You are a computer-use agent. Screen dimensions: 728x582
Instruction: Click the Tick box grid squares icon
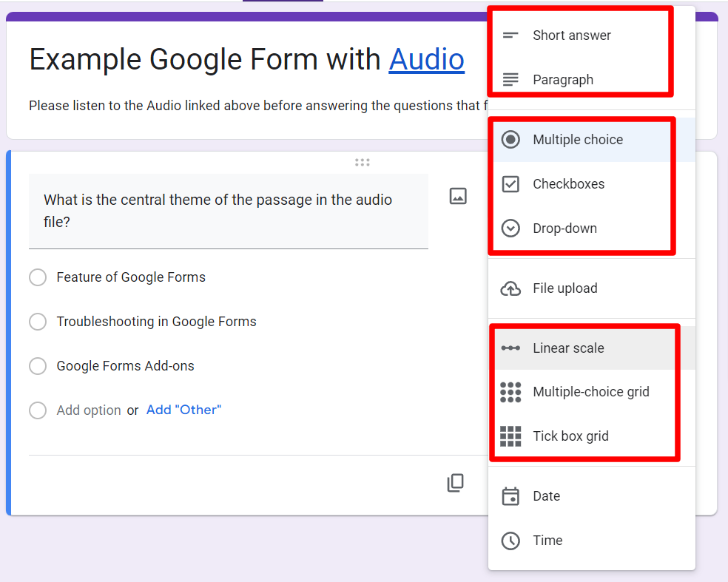tap(510, 436)
